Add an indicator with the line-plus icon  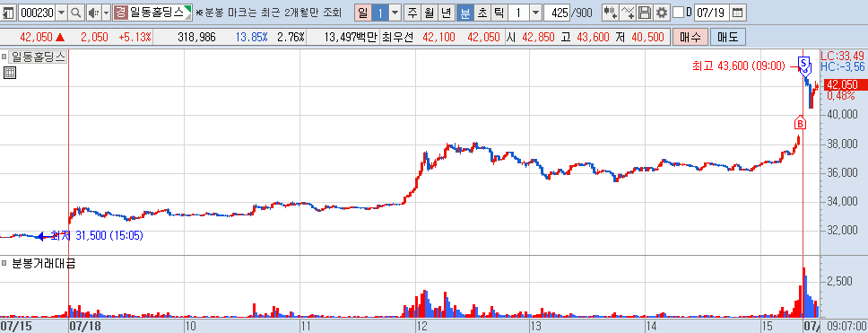click(628, 13)
